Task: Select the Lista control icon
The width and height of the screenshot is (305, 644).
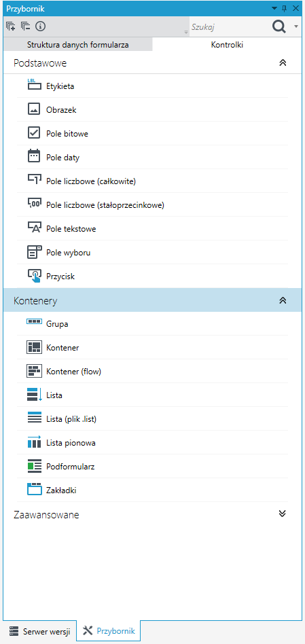Action: (35, 395)
